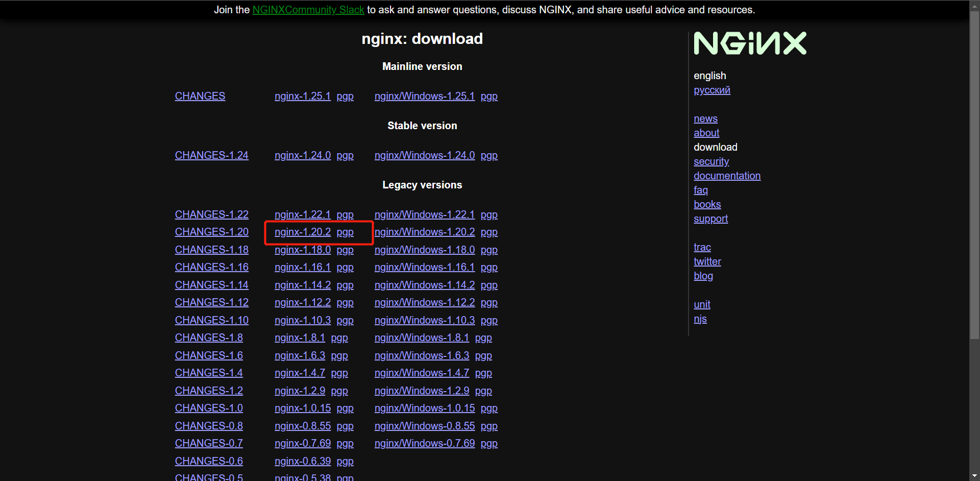Screen dimensions: 980x481
Task: Download nginx-1.8.1
Action: click(x=300, y=338)
